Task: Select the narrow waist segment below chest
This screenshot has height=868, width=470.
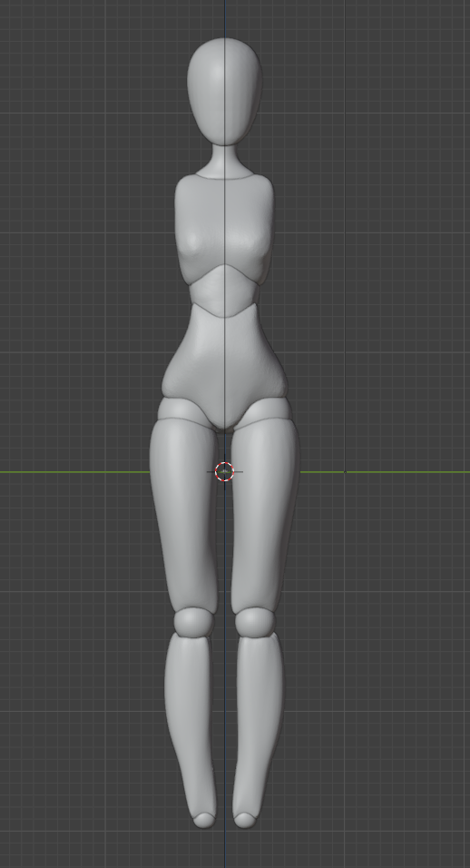Action: click(x=224, y=291)
